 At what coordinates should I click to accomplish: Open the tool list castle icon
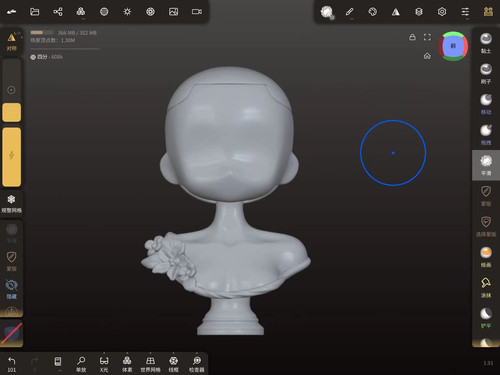coord(488,12)
